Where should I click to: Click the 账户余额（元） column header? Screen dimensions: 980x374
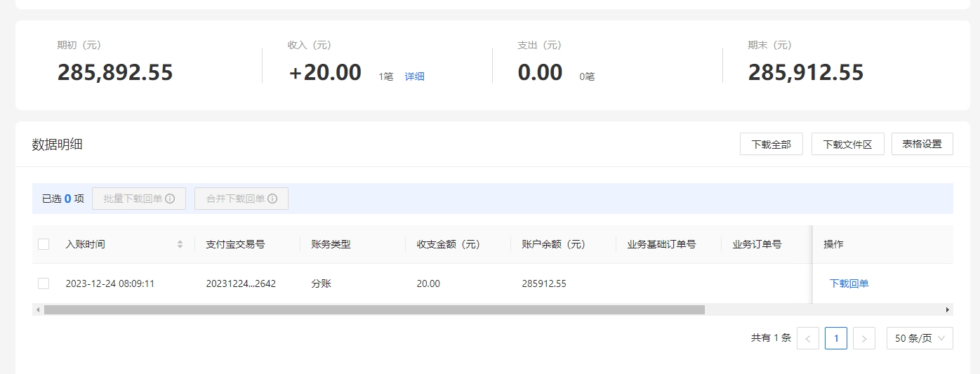[553, 244]
